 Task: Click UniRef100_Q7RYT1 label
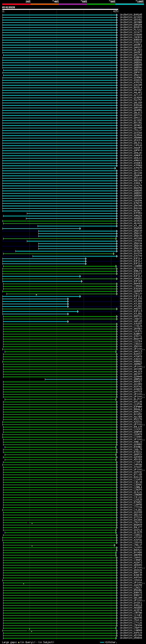click(131, 337)
